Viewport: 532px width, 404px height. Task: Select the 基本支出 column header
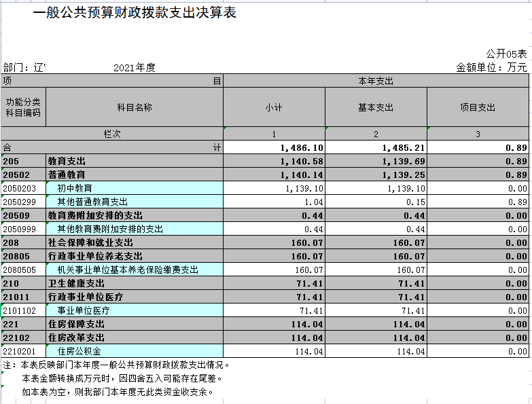point(376,107)
